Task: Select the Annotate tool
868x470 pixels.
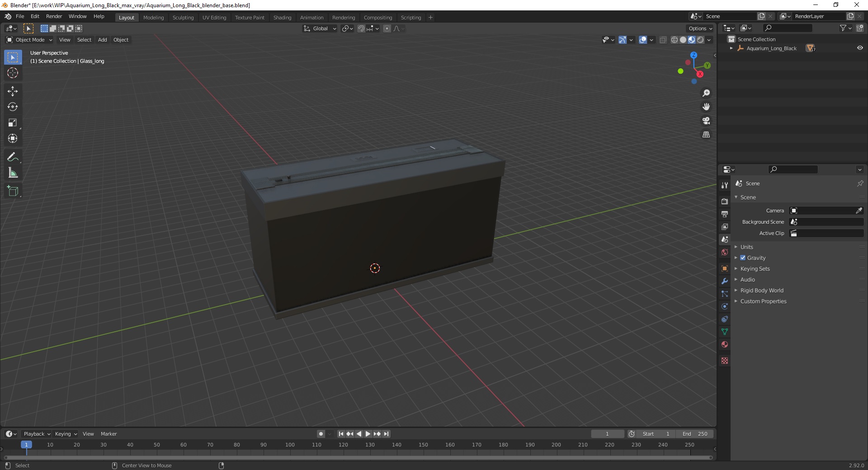Action: pos(13,157)
